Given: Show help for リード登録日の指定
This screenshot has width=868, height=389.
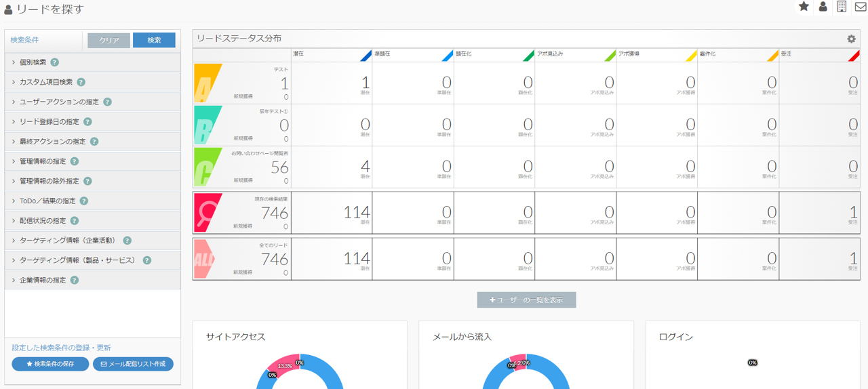Looking at the screenshot, I should pyautogui.click(x=87, y=122).
